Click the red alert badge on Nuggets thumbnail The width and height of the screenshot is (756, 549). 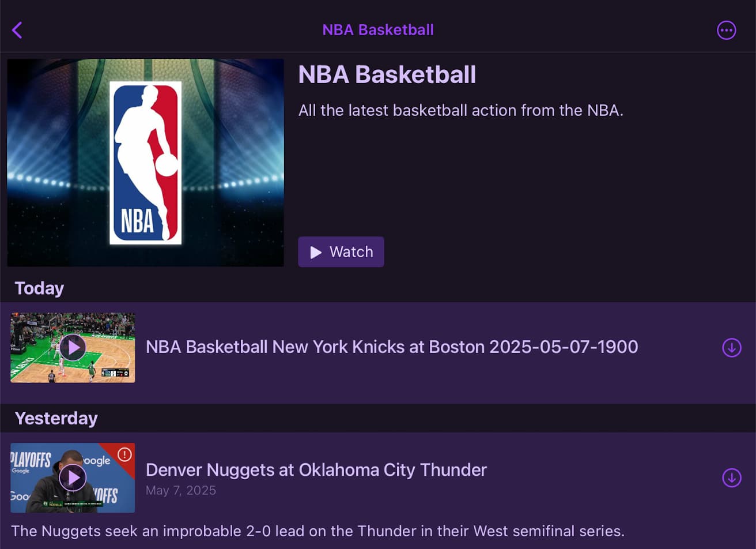tap(124, 454)
